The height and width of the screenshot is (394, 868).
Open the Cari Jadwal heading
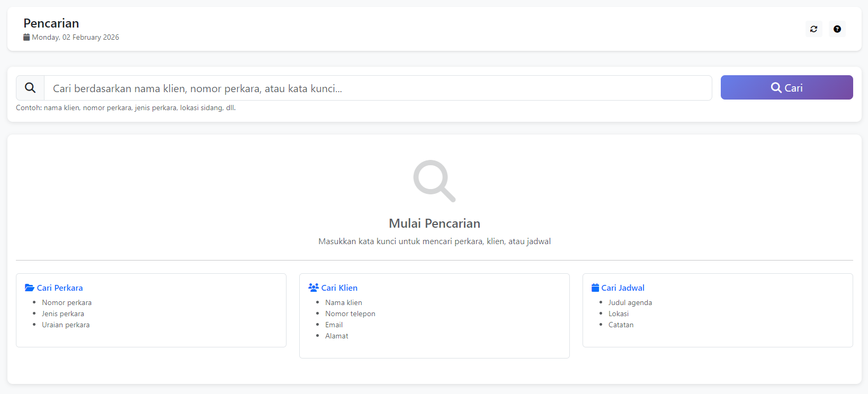tap(623, 288)
